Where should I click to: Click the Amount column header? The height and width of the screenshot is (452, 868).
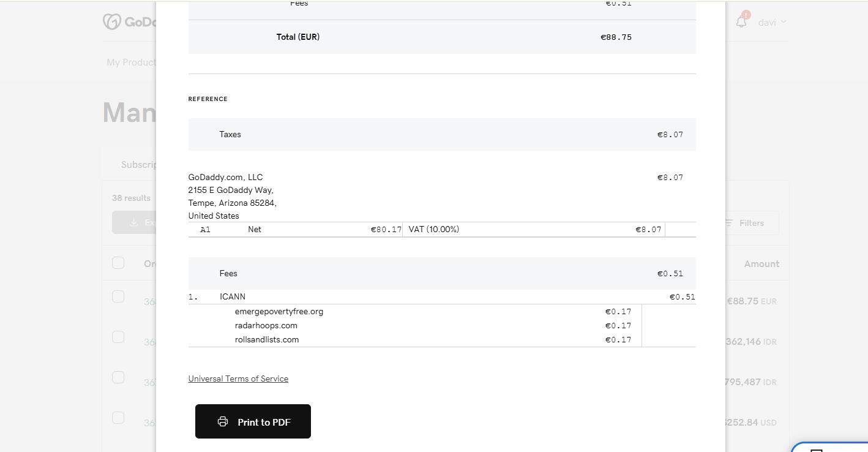[x=761, y=264]
